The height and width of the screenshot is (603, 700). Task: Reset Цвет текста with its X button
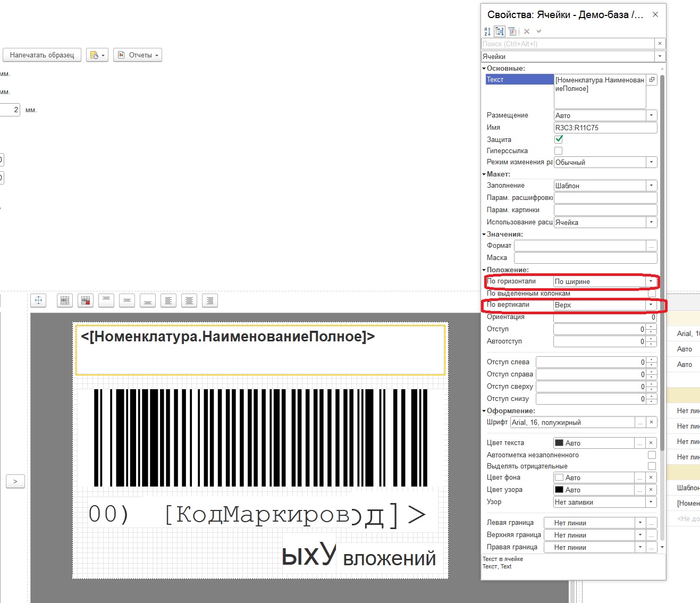pyautogui.click(x=651, y=443)
